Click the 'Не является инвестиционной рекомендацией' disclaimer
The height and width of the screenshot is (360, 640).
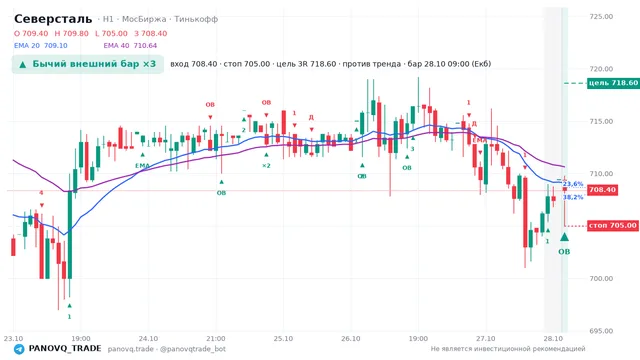[x=508, y=349]
